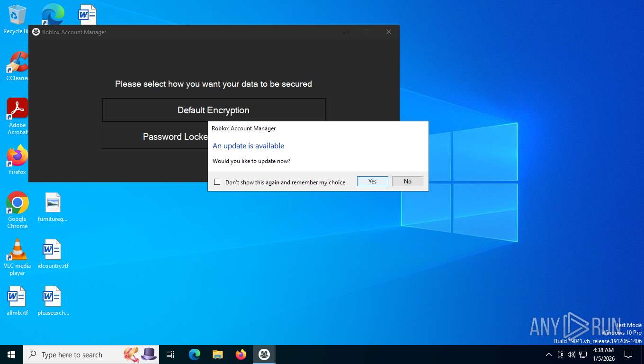Viewport: 644px width, 364px height.
Task: Select furnitureg image file on desktop
Action: click(53, 207)
